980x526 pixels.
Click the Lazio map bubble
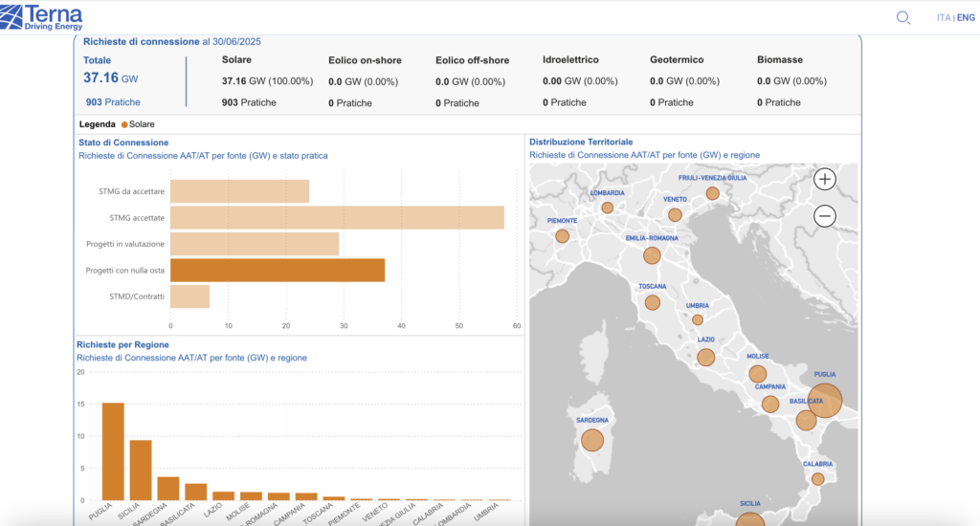pos(705,358)
